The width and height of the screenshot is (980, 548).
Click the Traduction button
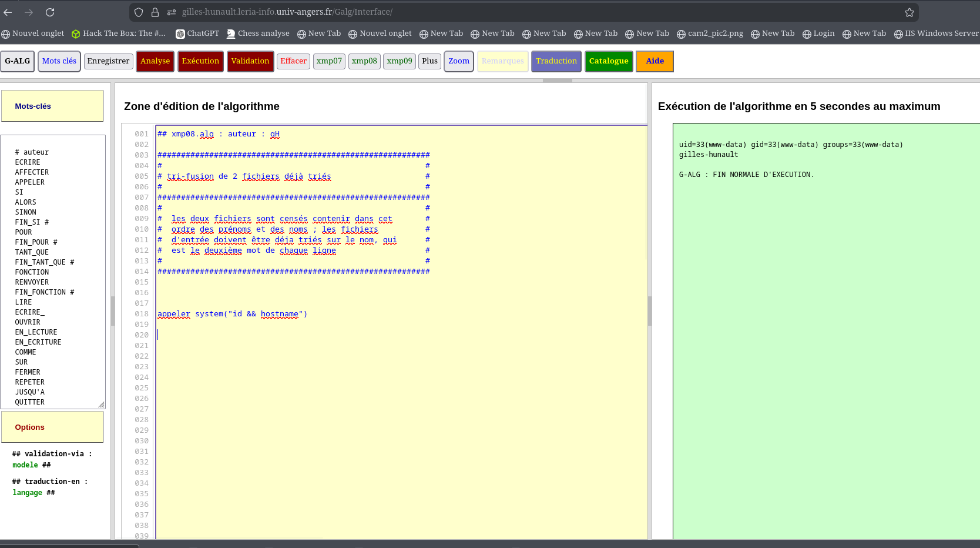click(556, 61)
